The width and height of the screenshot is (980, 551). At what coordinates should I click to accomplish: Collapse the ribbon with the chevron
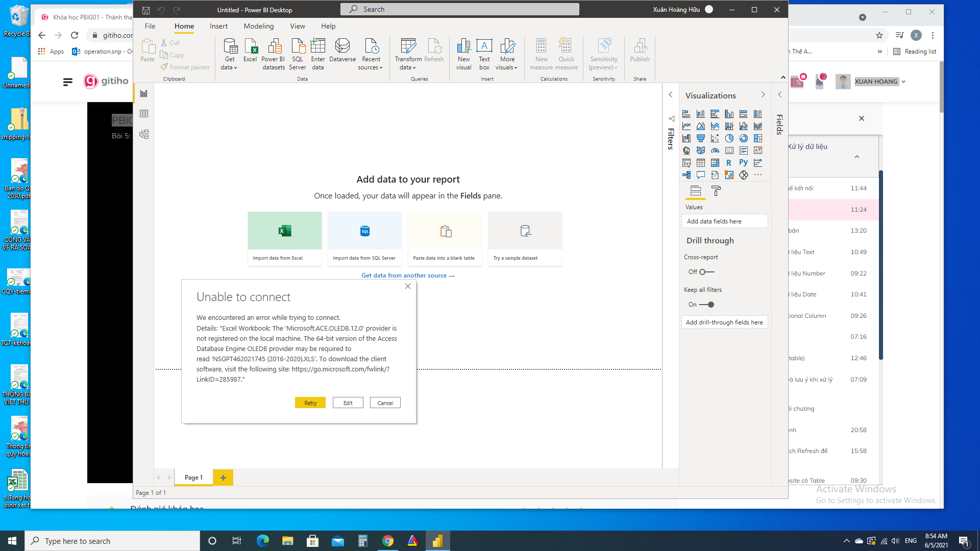click(x=783, y=78)
